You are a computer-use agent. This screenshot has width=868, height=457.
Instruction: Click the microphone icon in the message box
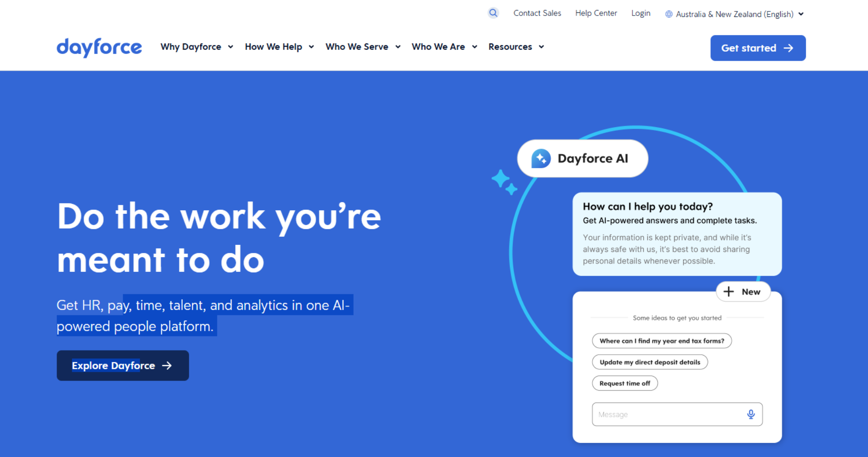point(751,414)
